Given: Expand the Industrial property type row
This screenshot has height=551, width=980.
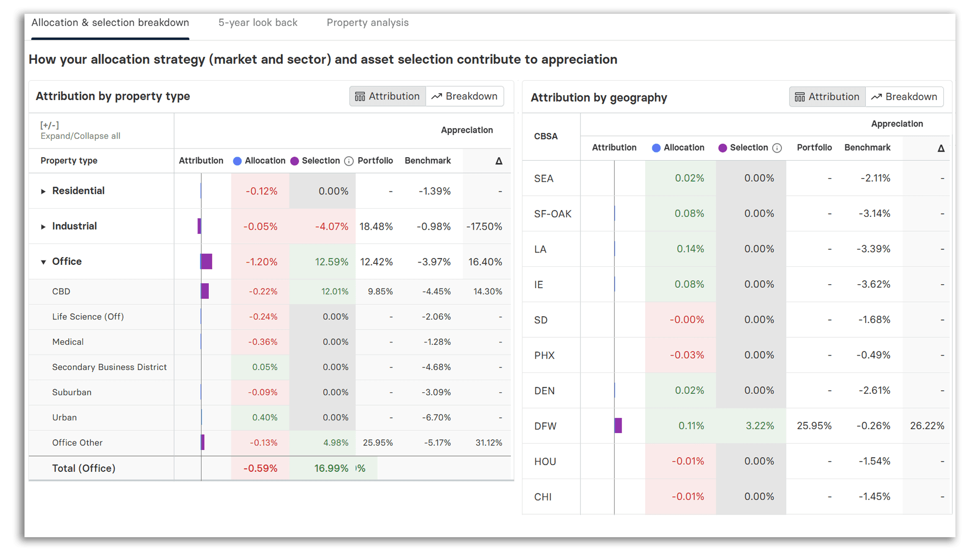Looking at the screenshot, I should click(x=43, y=226).
